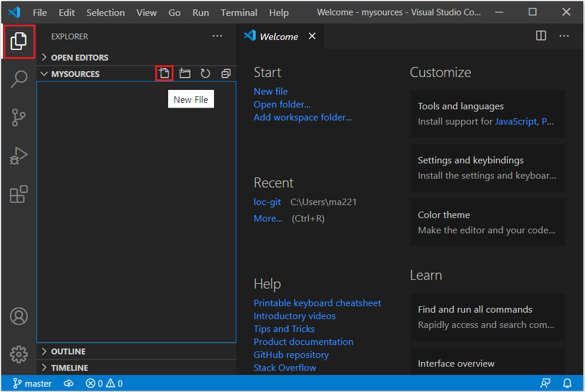Open Explorer views and more actions ellipsis

(217, 36)
